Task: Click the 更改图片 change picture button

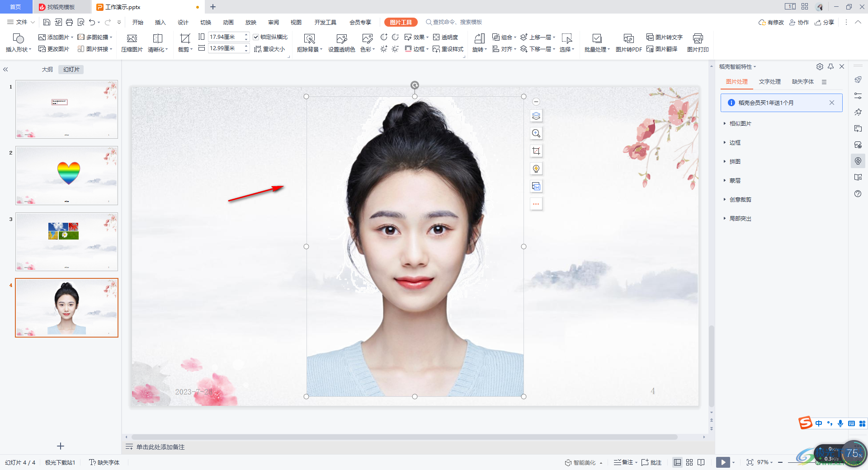Action: coord(54,49)
